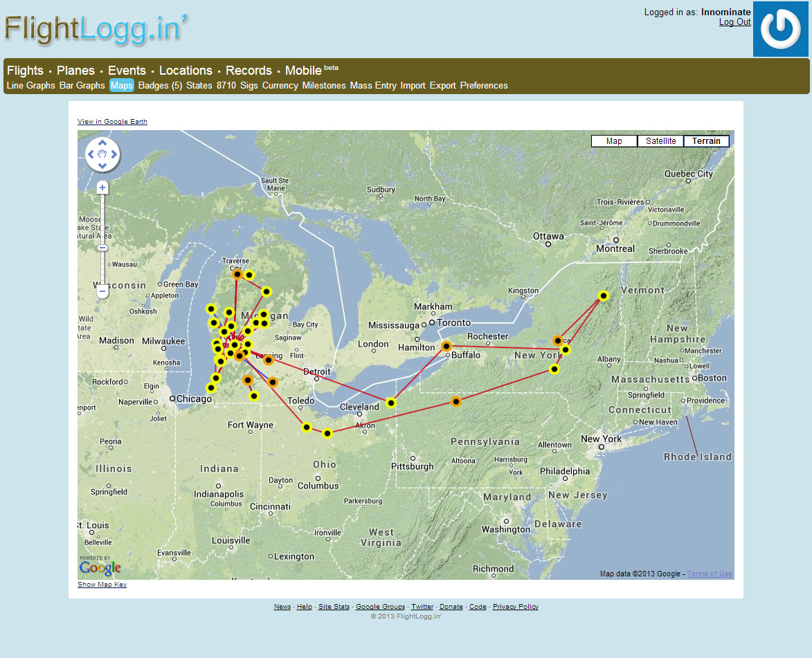The width and height of the screenshot is (812, 658).
Task: Click the Chicago label on map
Action: [x=195, y=399]
